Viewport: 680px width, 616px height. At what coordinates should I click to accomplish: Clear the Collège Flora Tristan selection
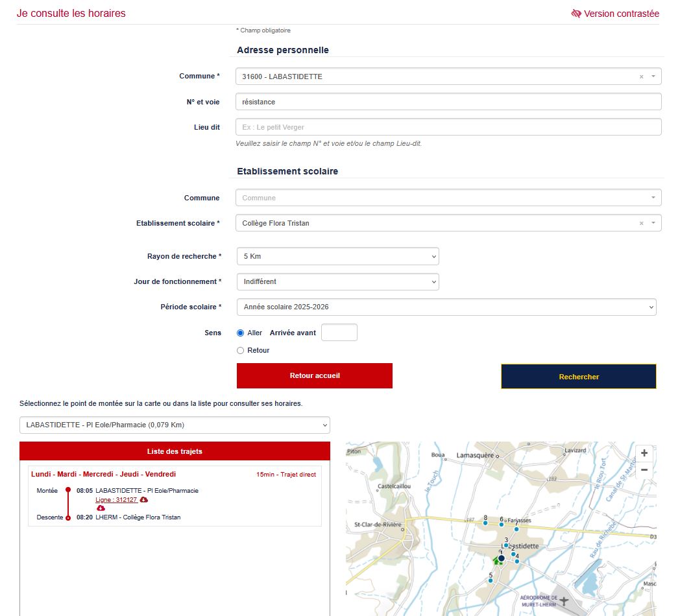coord(642,223)
